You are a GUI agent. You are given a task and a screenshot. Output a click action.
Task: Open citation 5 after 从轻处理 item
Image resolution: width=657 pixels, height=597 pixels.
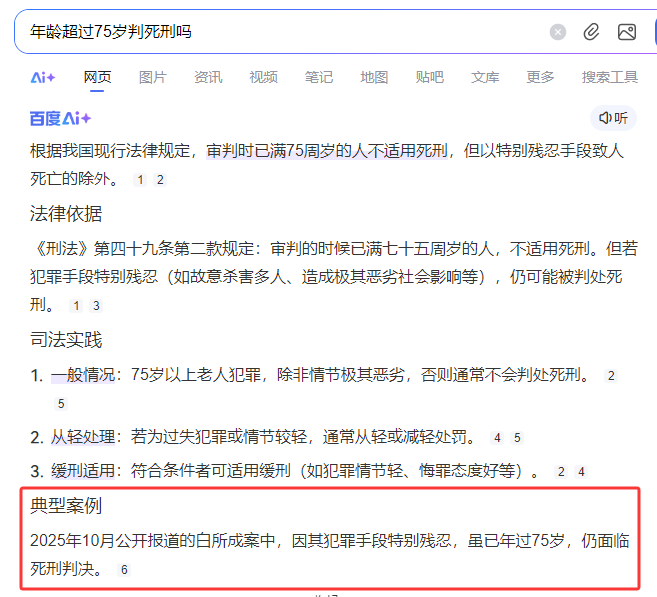pyautogui.click(x=517, y=438)
